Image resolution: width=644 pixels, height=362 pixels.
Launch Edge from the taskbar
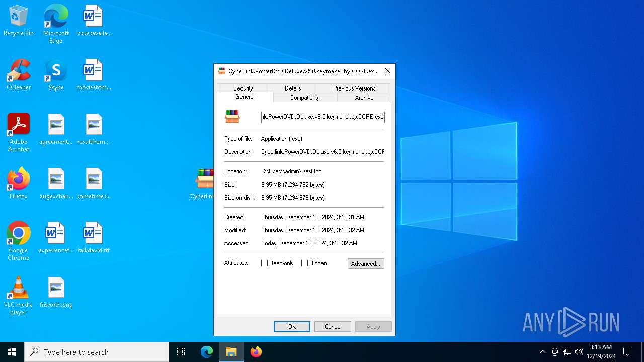[207, 352]
